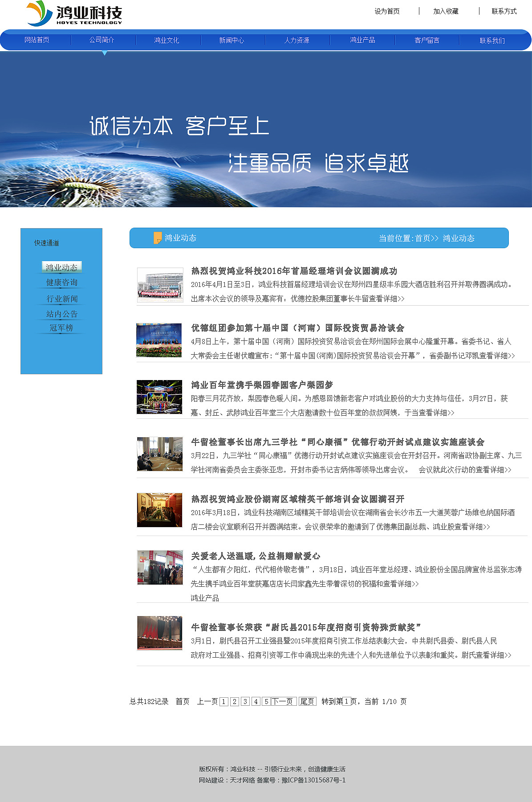Open thumbnail of 关爱老人送温暖 article
The height and width of the screenshot is (802, 532).
click(160, 567)
